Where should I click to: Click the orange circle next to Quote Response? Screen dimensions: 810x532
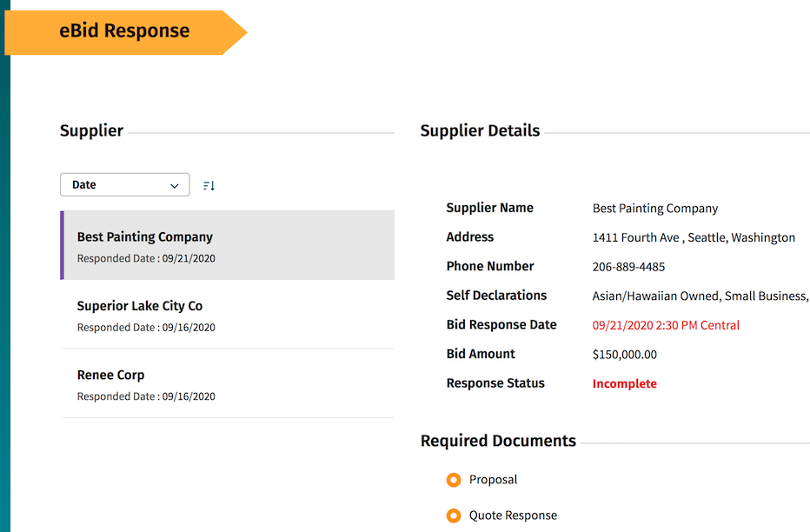454,515
